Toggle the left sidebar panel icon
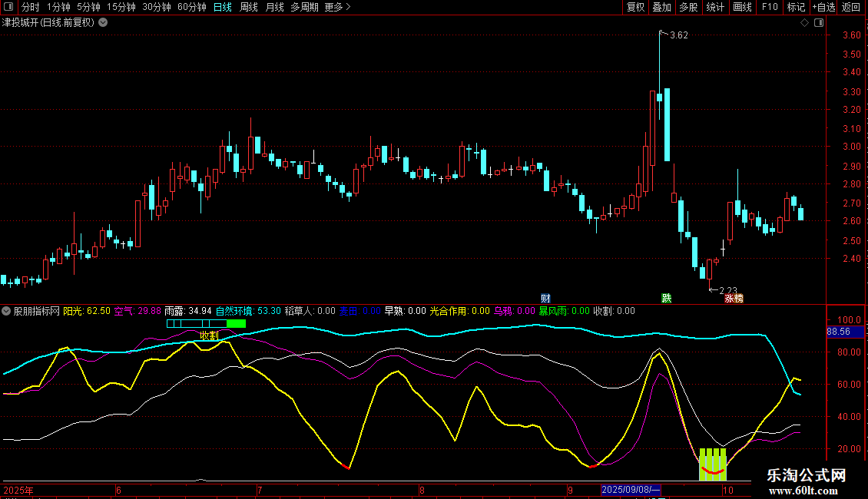This screenshot has height=499, width=868. [x=7, y=7]
